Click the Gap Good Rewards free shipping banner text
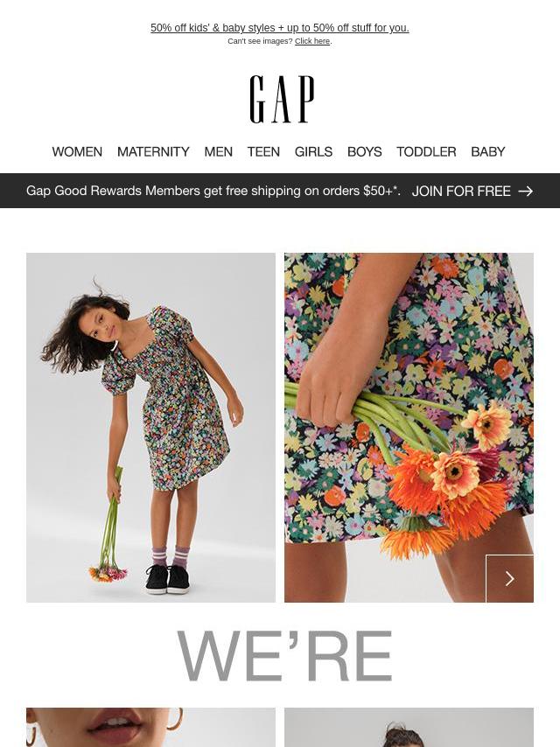560x747 pixels. point(213,191)
